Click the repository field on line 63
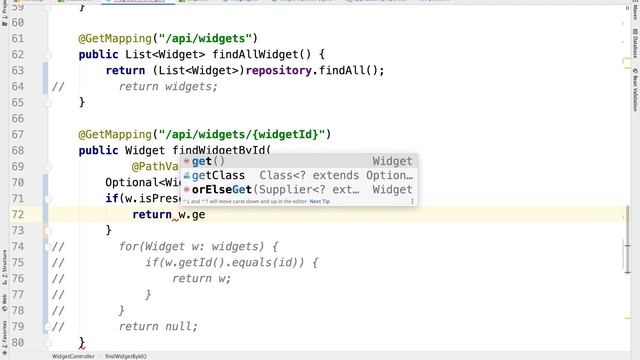Image resolution: width=640 pixels, height=360 pixels. [x=278, y=71]
